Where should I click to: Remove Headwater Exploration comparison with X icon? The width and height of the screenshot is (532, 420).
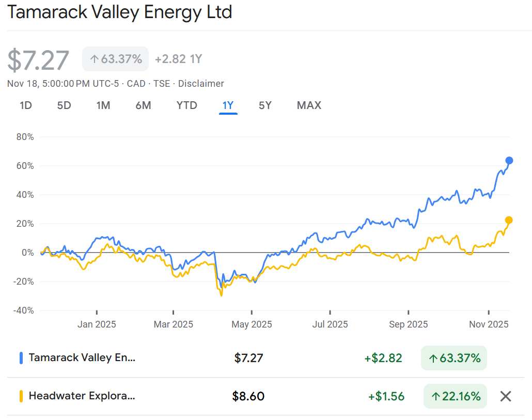click(x=506, y=396)
